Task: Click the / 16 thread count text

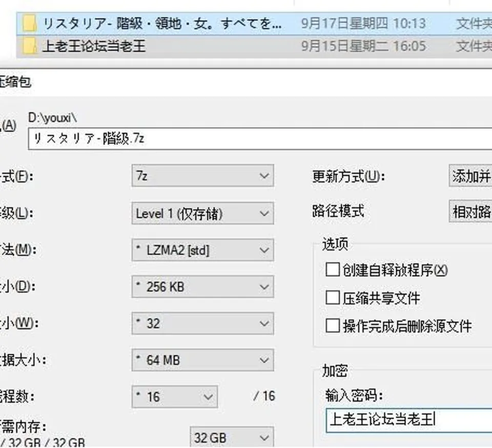Action: [264, 396]
